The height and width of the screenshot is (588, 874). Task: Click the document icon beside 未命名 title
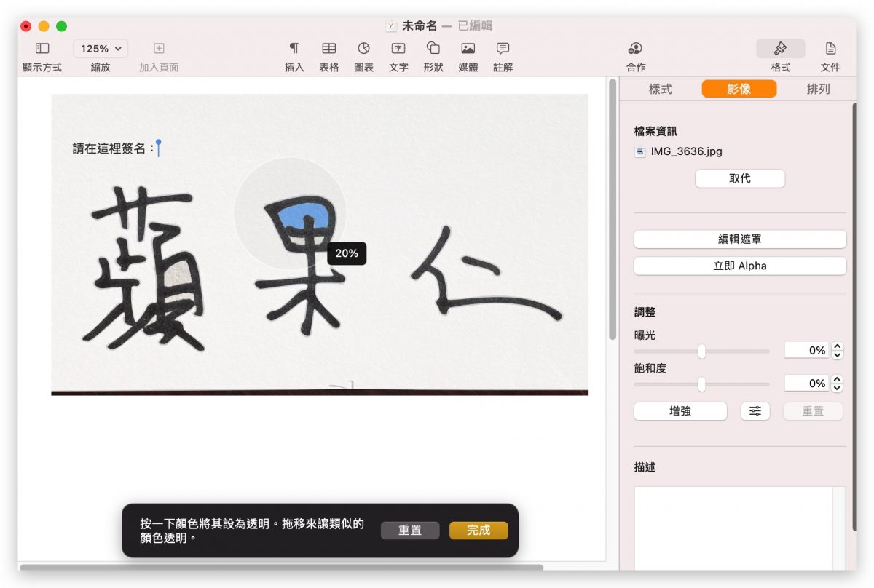[391, 25]
